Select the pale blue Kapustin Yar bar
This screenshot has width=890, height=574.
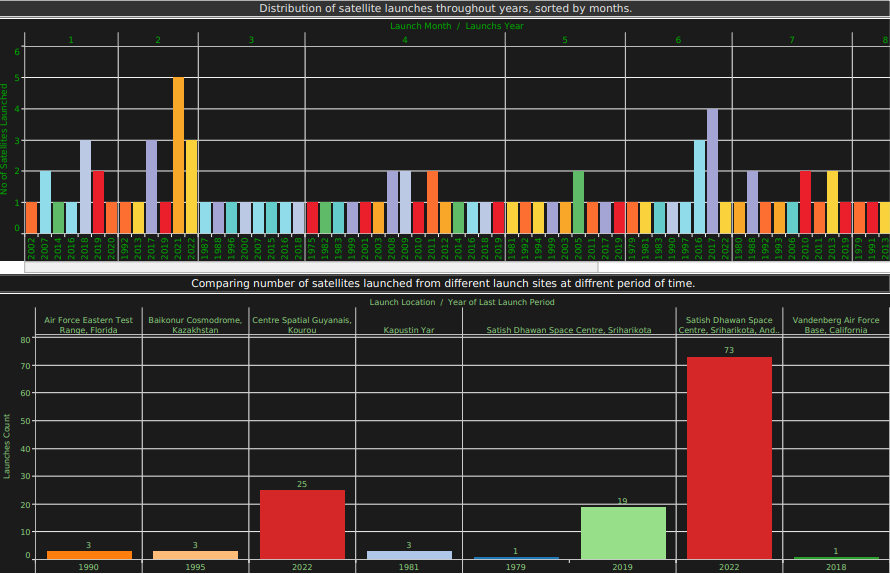click(409, 554)
